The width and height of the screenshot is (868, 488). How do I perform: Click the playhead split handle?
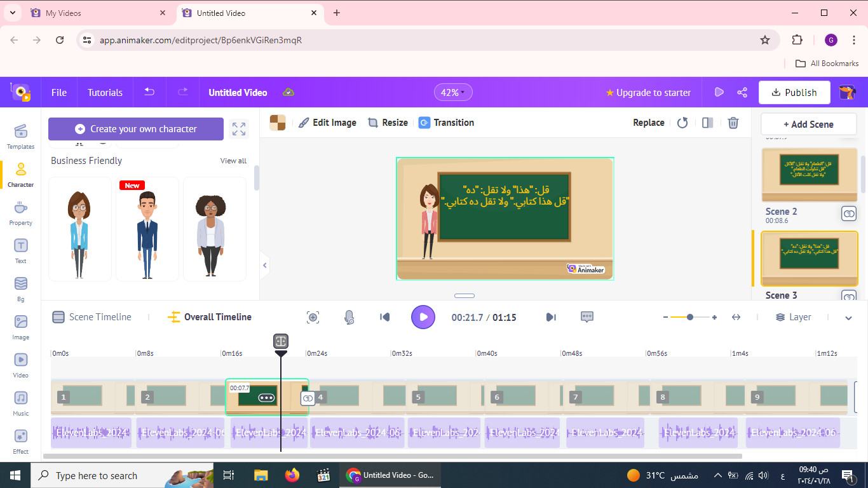pyautogui.click(x=281, y=341)
